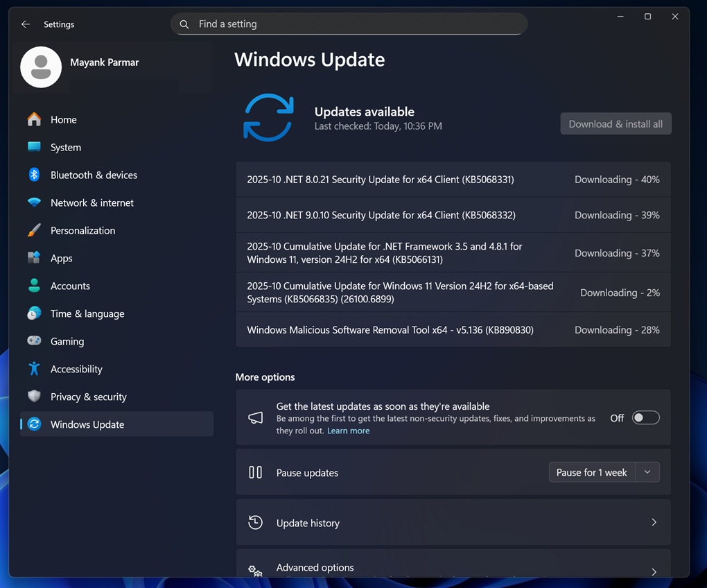Enable getting latest updates as soon as available
The image size is (707, 588).
645,417
